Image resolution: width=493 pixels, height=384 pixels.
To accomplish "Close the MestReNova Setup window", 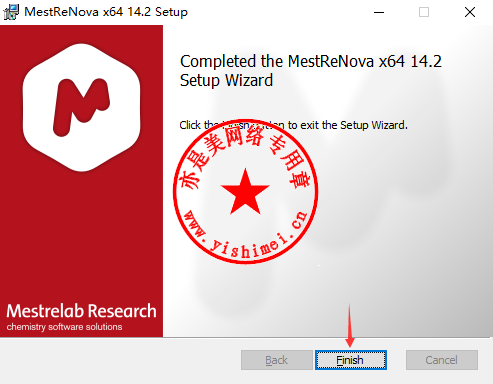I will [x=470, y=12].
